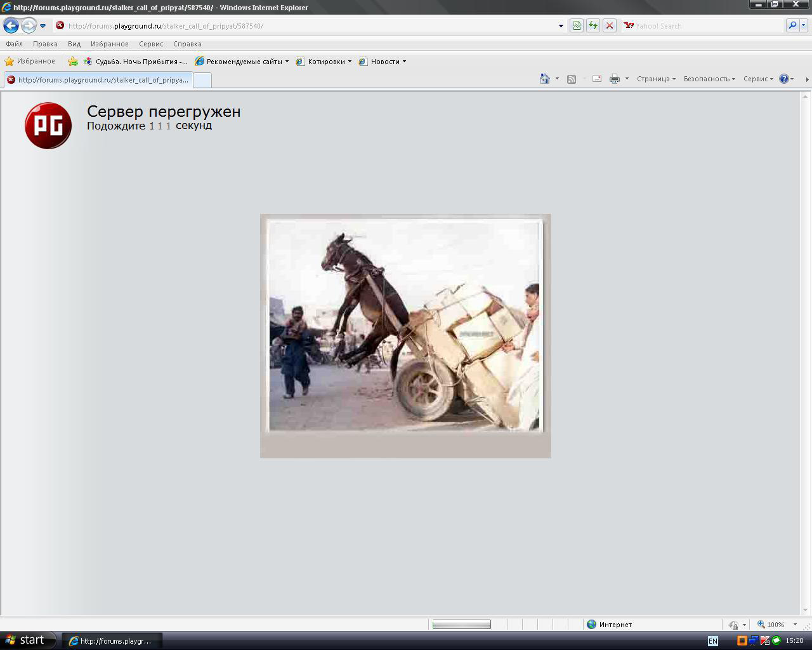Screen dimensions: 812x650
Task: Expand the zoom level dropdown arrow
Action: 795,625
